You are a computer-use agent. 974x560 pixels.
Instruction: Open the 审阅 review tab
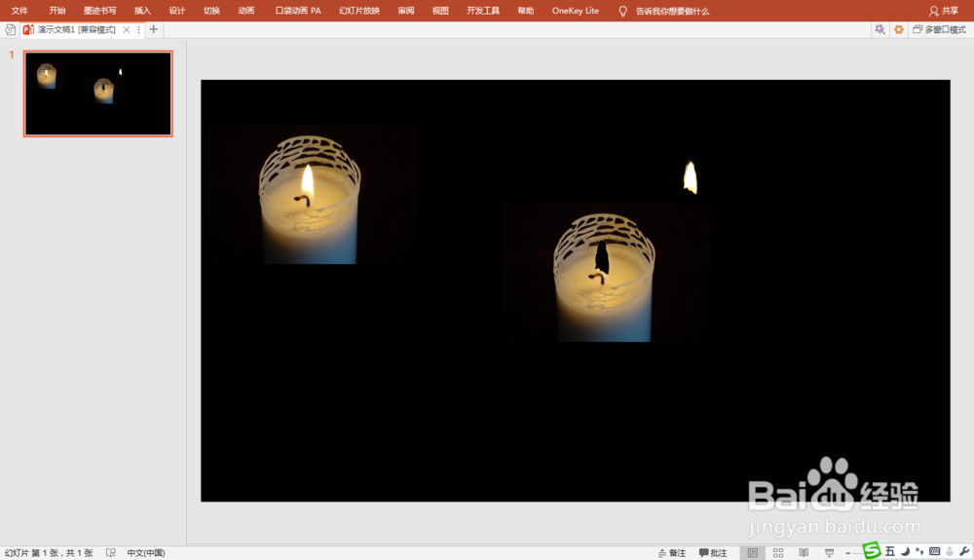pos(406,11)
